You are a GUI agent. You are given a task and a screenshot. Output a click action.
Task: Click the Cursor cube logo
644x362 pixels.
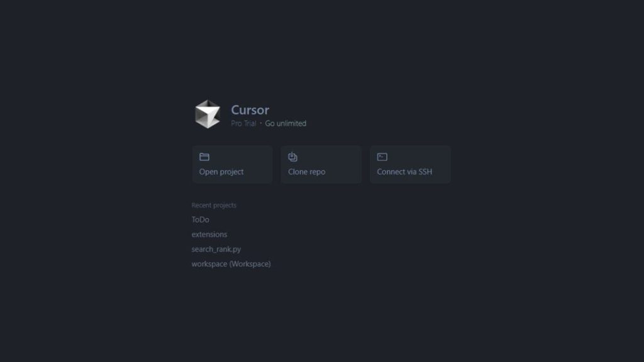[x=208, y=114]
